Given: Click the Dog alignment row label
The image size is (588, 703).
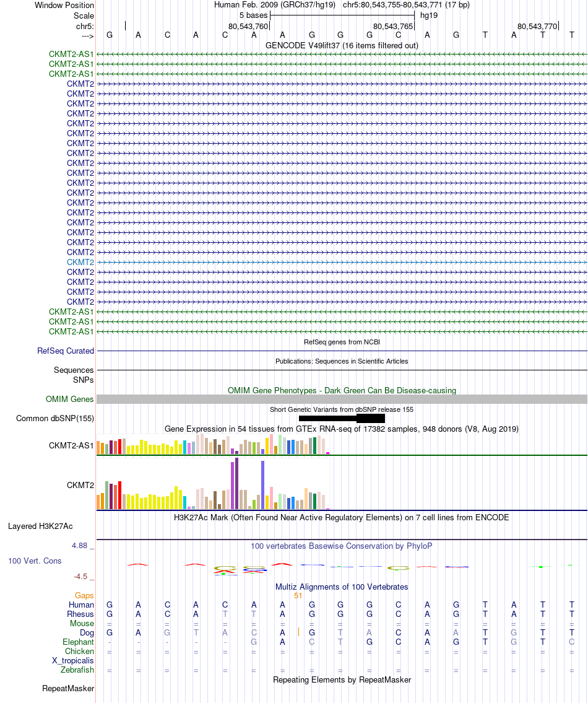Looking at the screenshot, I should 87,632.
